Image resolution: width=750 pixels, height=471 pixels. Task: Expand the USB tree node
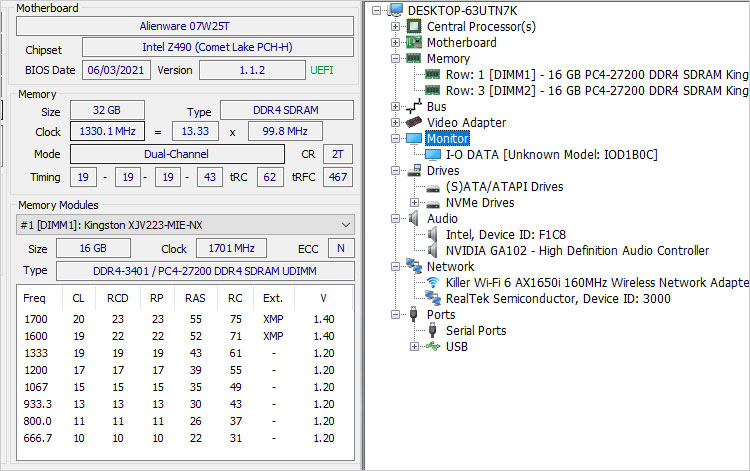(x=414, y=346)
